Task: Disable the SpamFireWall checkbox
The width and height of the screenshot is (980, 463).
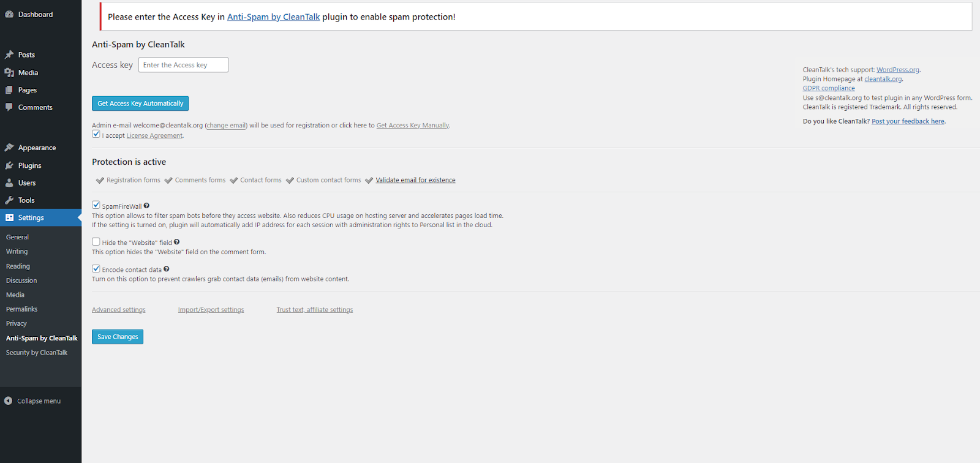Action: (96, 205)
